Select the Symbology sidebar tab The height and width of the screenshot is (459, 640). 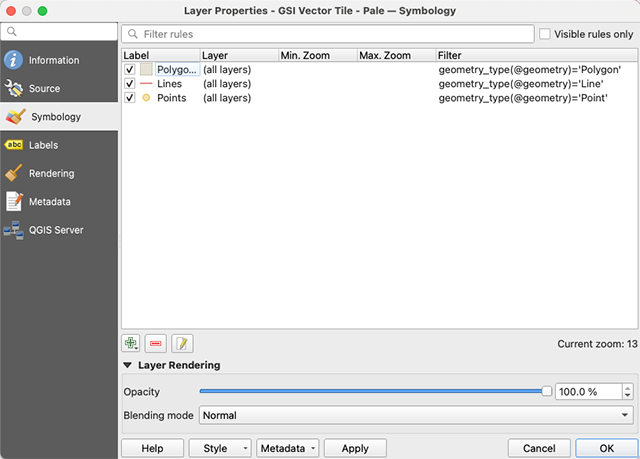point(59,117)
